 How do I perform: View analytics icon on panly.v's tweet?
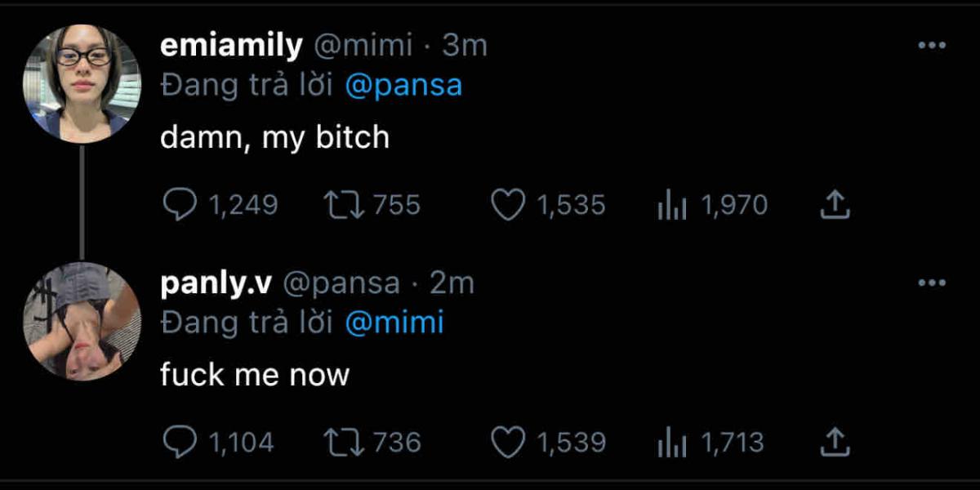coord(670,443)
